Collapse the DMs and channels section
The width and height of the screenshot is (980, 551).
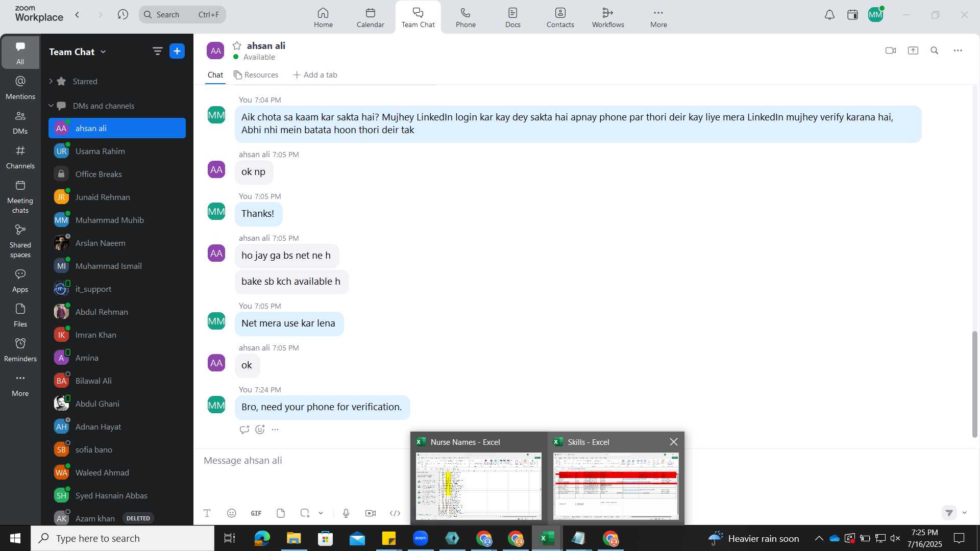[x=51, y=106]
